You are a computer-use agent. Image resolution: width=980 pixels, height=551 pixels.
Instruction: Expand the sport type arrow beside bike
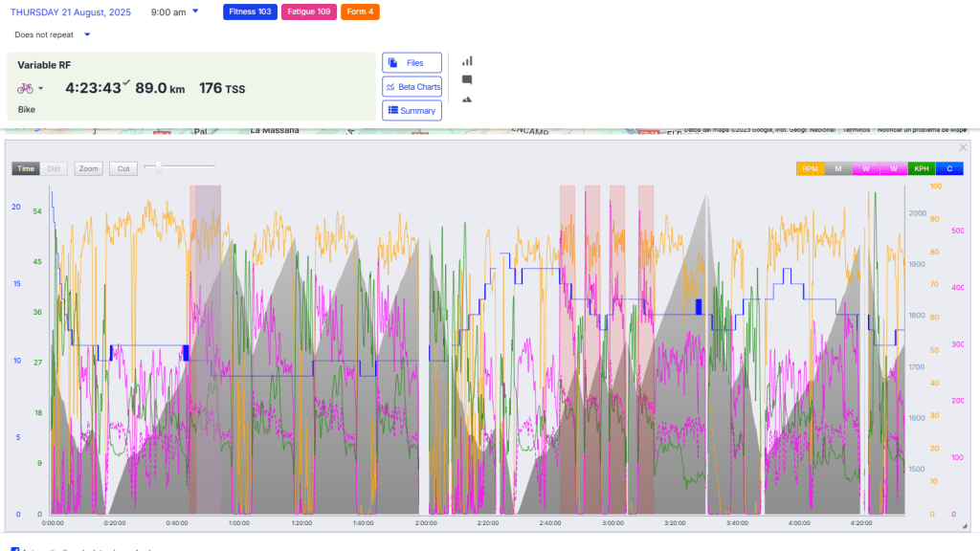pos(41,89)
